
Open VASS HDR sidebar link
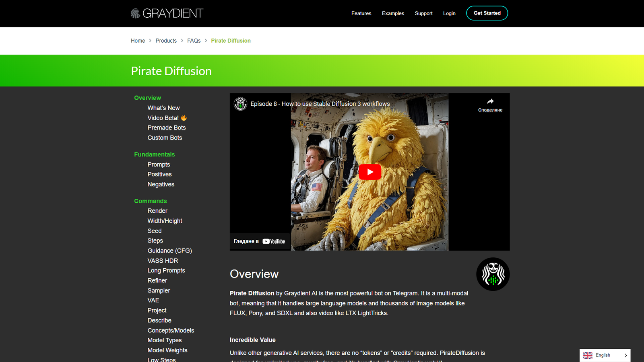tap(163, 261)
